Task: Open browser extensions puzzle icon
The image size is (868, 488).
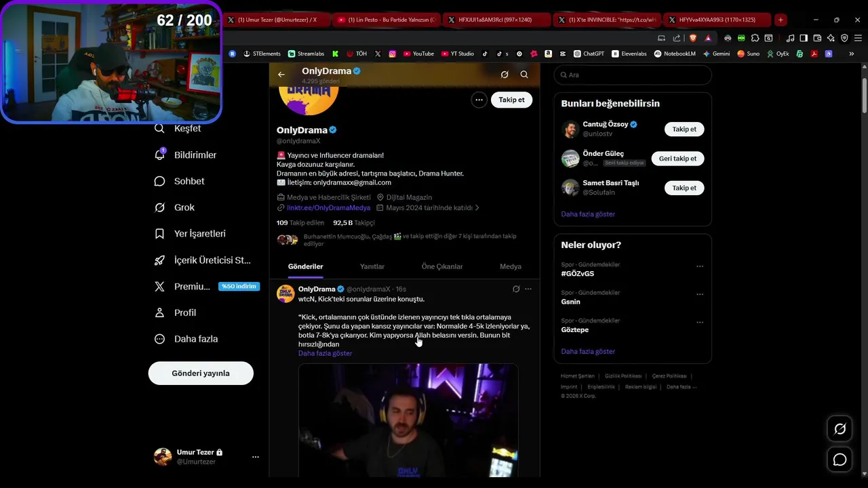Action: tap(755, 38)
